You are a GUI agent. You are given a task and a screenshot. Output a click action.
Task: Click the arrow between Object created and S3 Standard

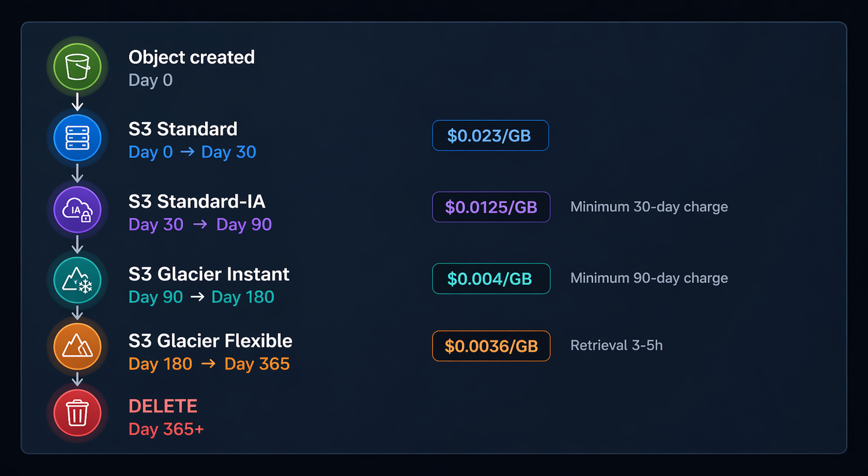pos(77,102)
